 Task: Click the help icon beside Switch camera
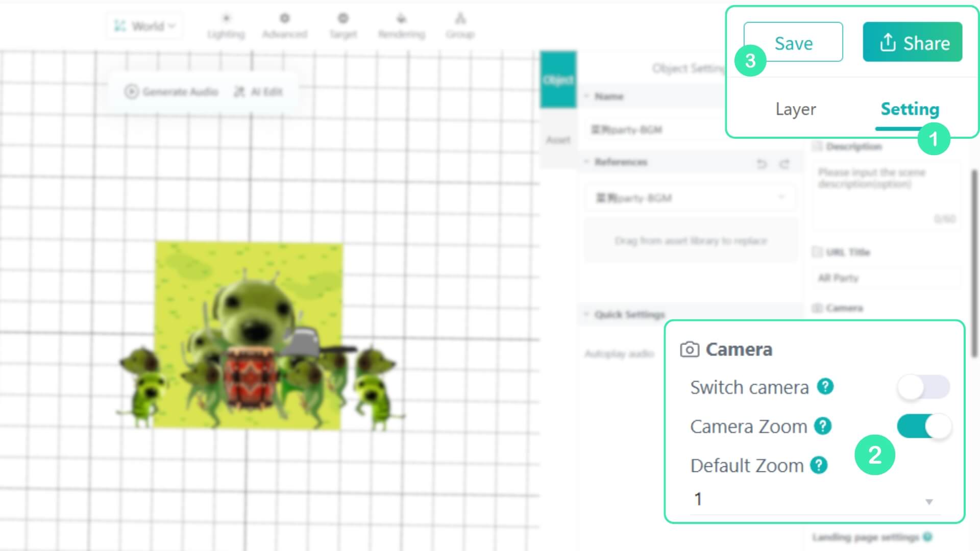coord(825,387)
